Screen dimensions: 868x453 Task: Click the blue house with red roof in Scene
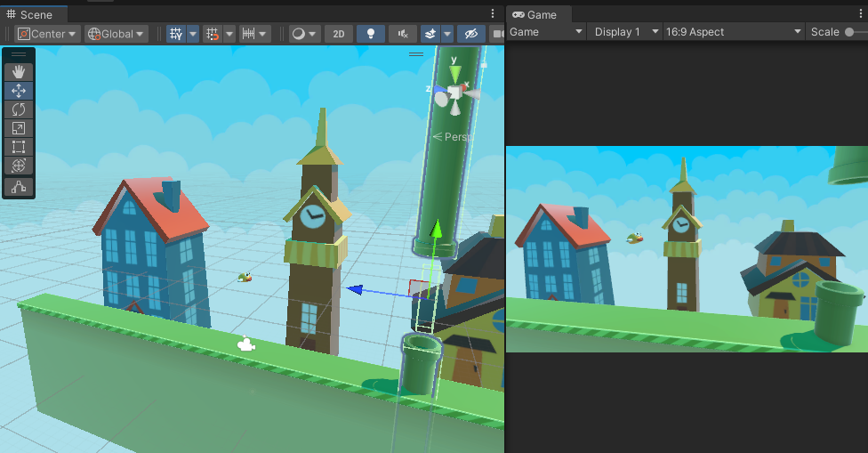(x=152, y=255)
